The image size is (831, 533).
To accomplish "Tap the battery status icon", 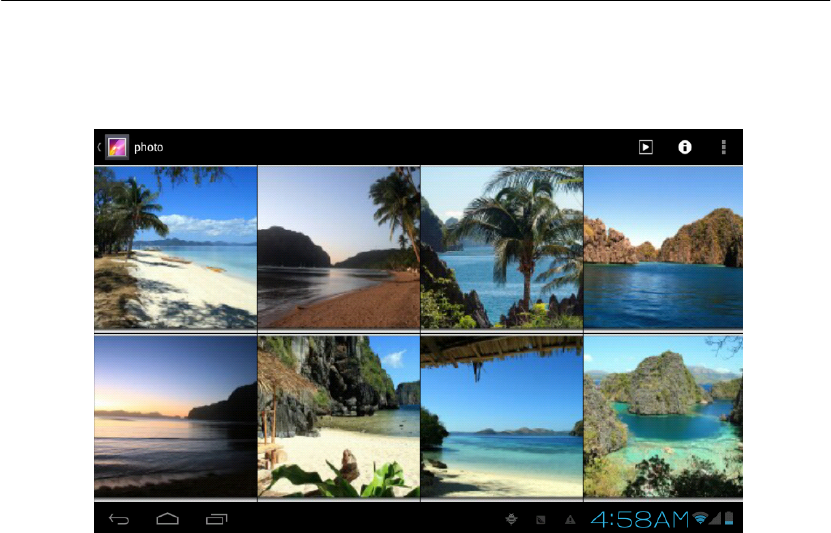I will tap(729, 518).
